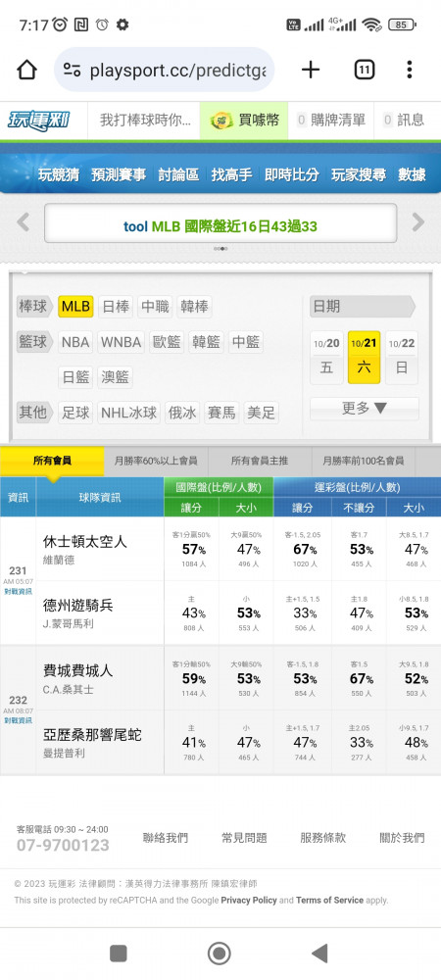Expand the 更多 date dropdown
This screenshot has width=441, height=980.
click(365, 409)
